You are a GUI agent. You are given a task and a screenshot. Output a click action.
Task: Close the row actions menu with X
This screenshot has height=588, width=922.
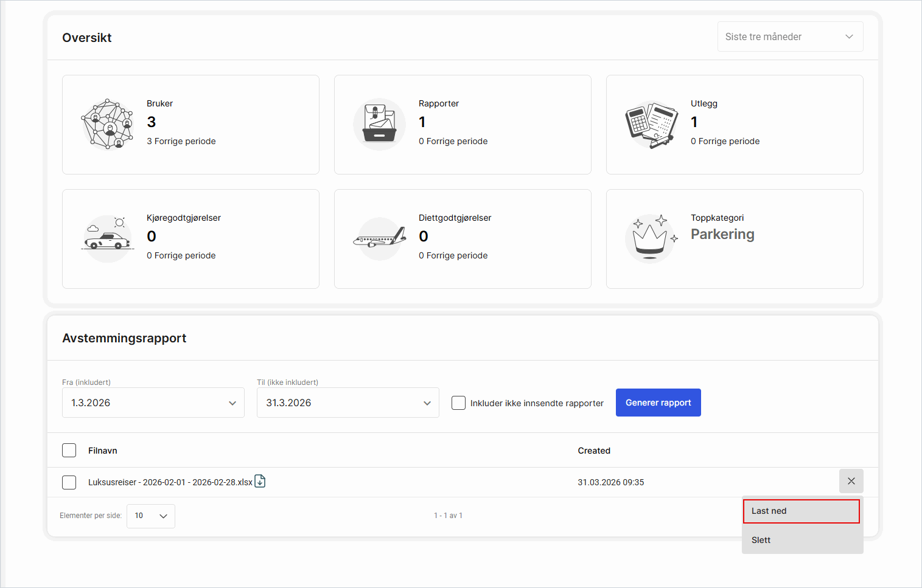[x=851, y=481]
